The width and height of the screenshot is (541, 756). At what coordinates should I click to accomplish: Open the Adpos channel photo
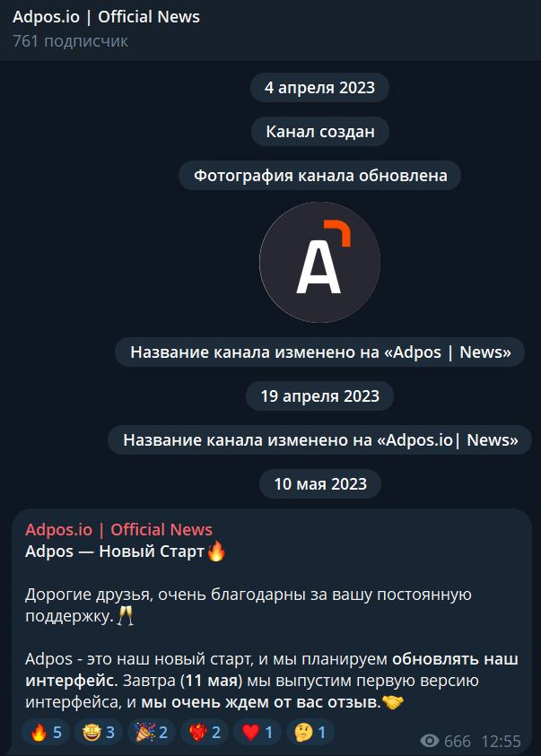point(319,262)
